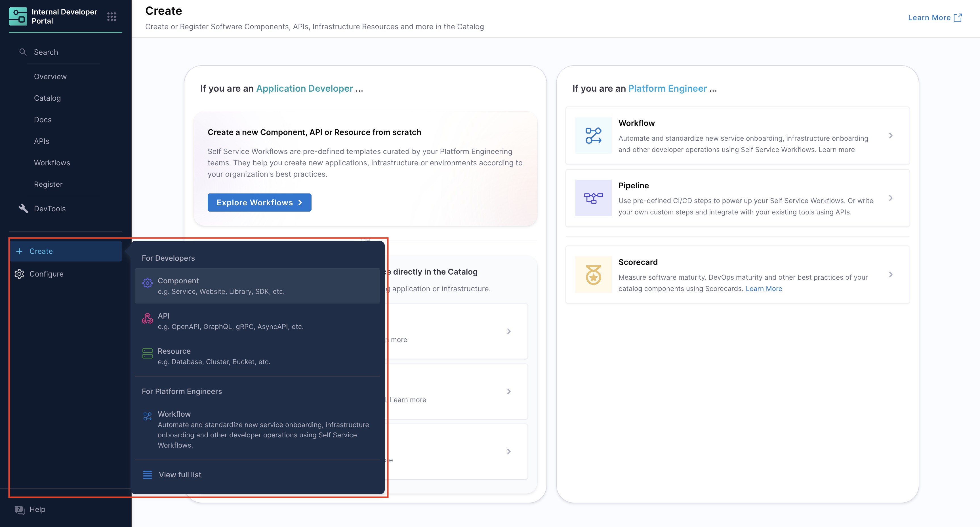Screen dimensions: 980x527
Task: Open Scorecard Learn More link
Action: (x=764, y=288)
